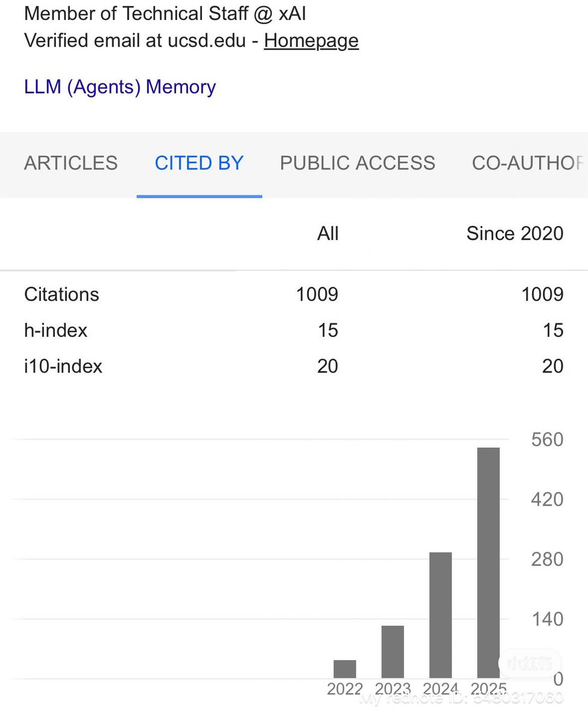588x724 pixels.
Task: Click the rednote watermark logo
Action: tap(530, 663)
